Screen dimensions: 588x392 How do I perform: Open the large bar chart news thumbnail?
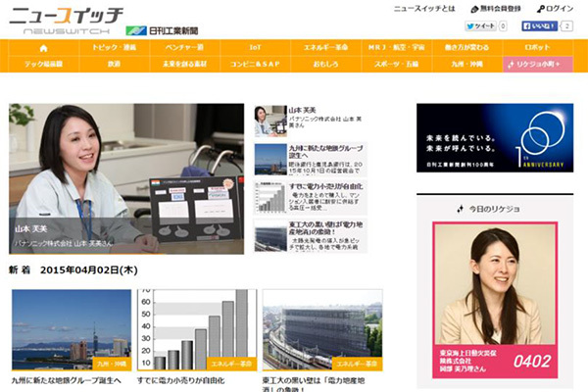click(x=197, y=329)
